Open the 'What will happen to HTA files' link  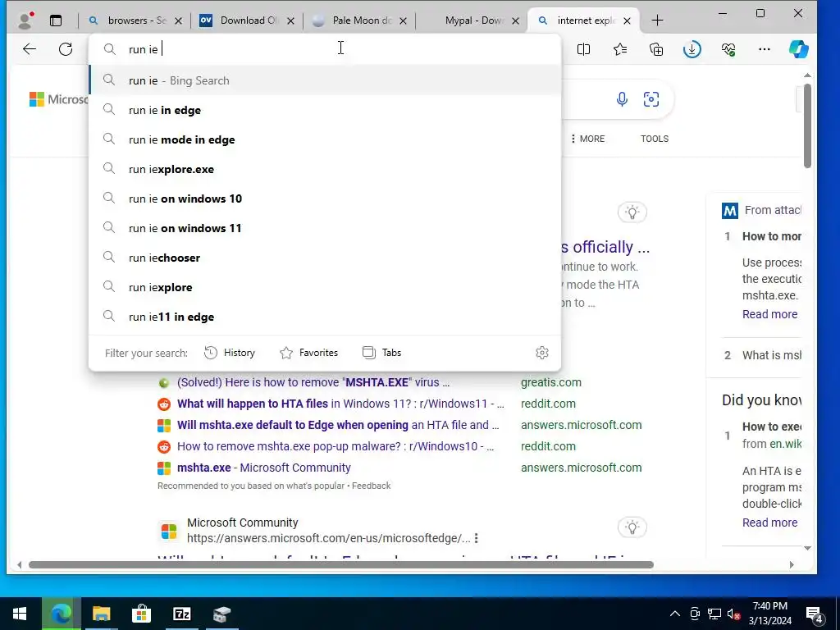(x=340, y=404)
